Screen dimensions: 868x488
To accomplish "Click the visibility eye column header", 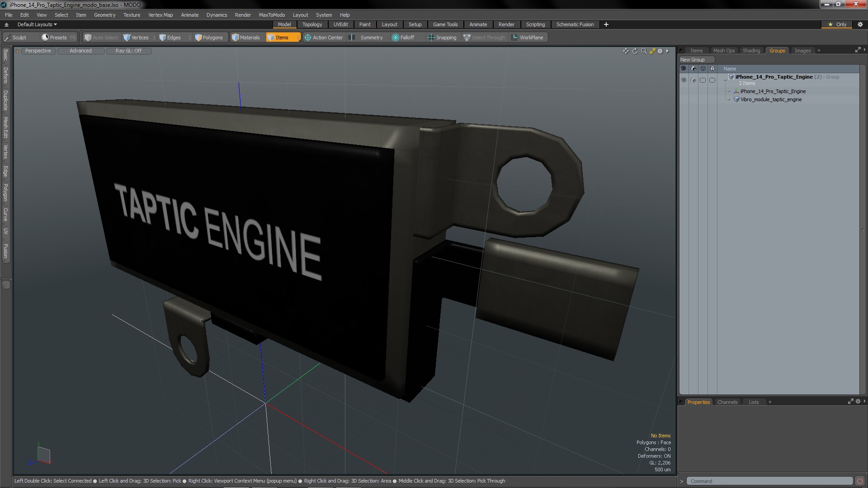I will (684, 69).
